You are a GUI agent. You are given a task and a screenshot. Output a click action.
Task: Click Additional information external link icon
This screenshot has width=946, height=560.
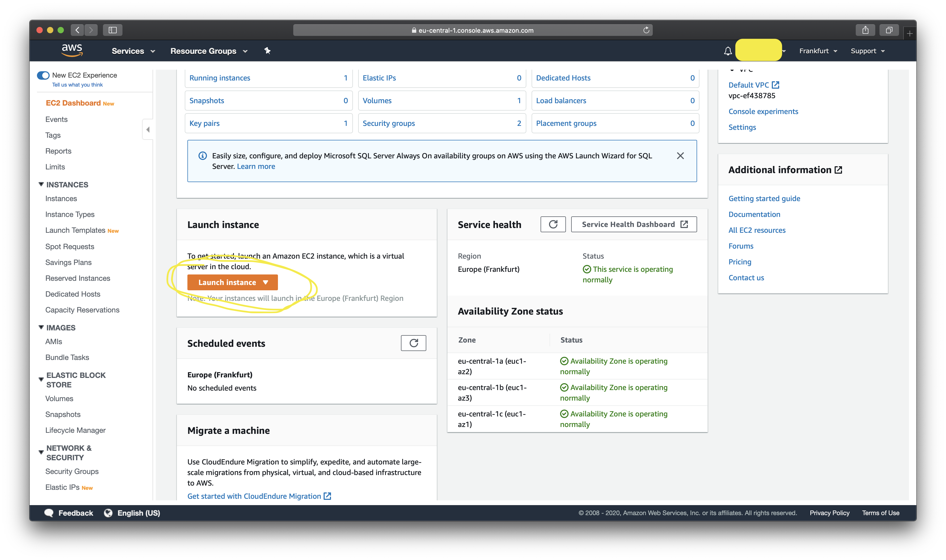(838, 170)
